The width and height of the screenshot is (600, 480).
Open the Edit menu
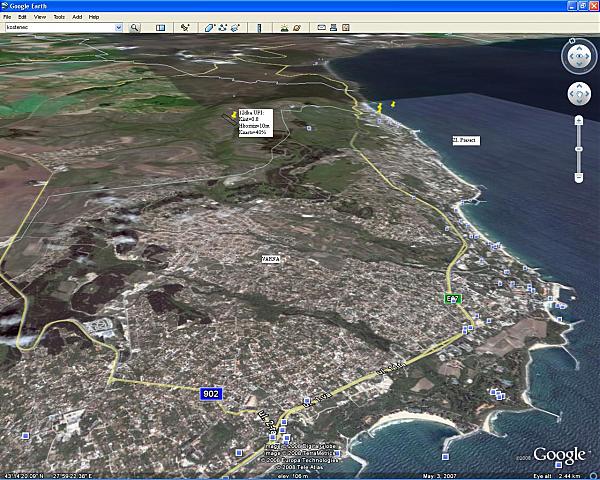pos(22,17)
